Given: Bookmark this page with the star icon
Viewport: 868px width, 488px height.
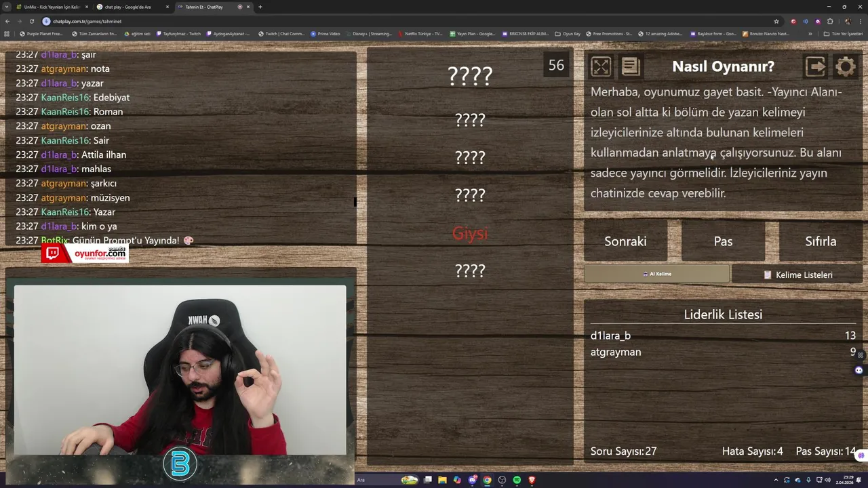Looking at the screenshot, I should pos(776,21).
